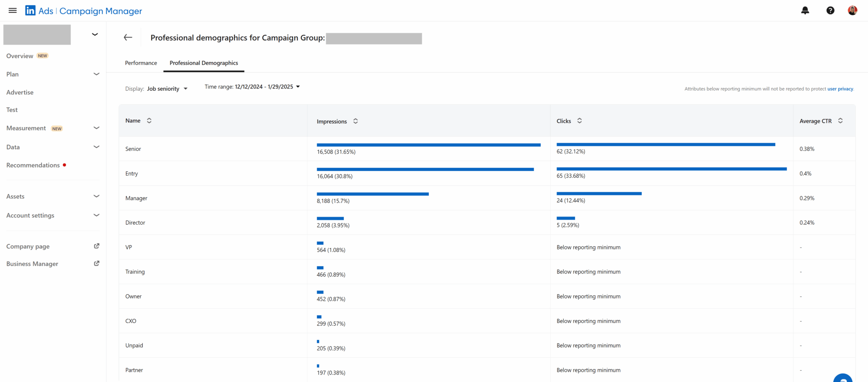The width and height of the screenshot is (868, 382).
Task: Expand the account selector chevron
Action: tap(95, 34)
